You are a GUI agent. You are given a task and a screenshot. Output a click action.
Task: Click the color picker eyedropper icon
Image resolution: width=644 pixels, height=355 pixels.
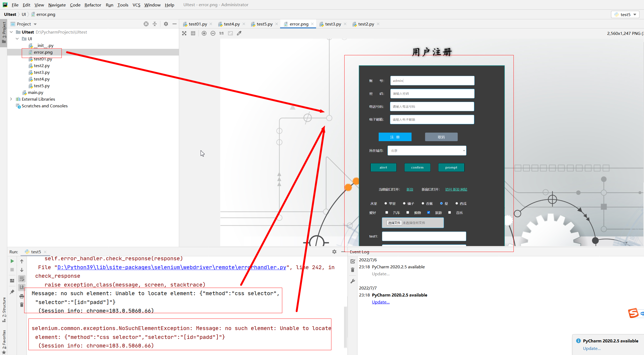point(239,33)
